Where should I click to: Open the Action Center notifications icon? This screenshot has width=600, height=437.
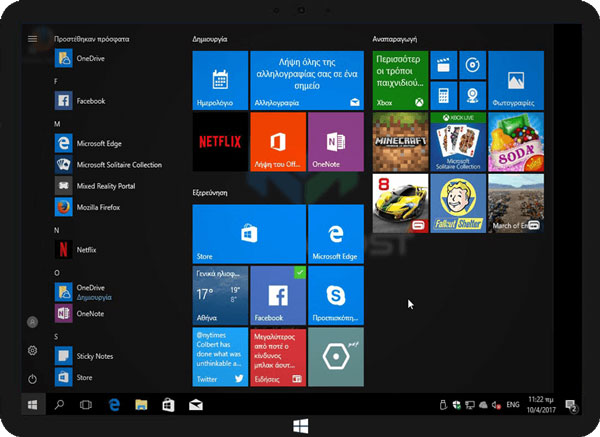571,405
